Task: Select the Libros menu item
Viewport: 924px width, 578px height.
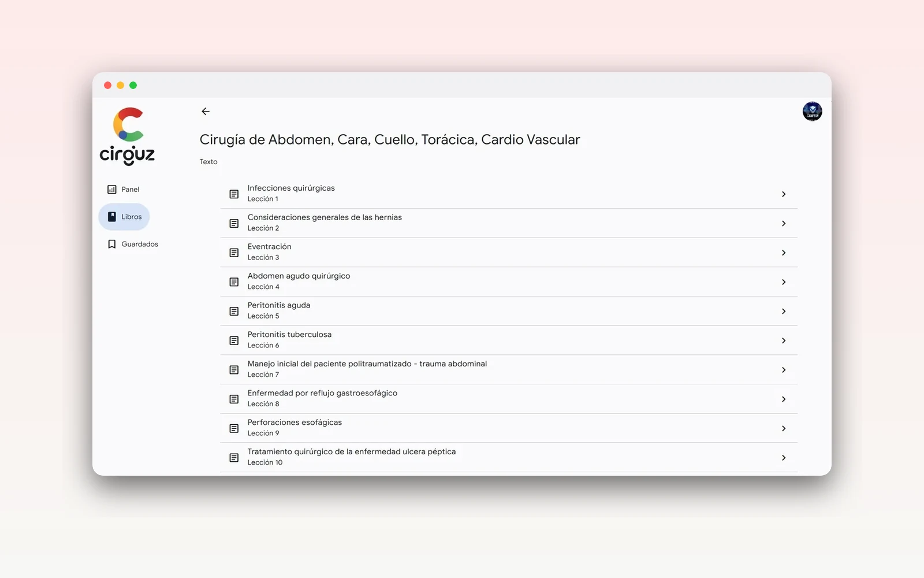Action: tap(124, 217)
